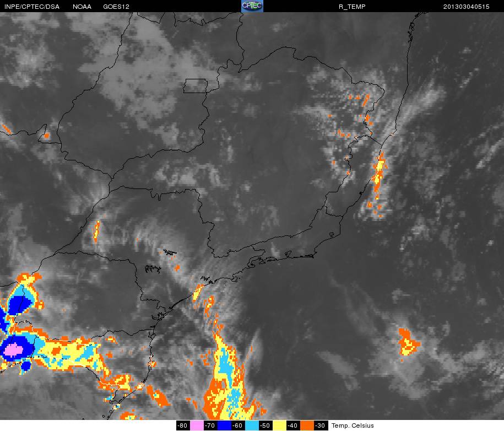Click the -30 legend value

321,425
